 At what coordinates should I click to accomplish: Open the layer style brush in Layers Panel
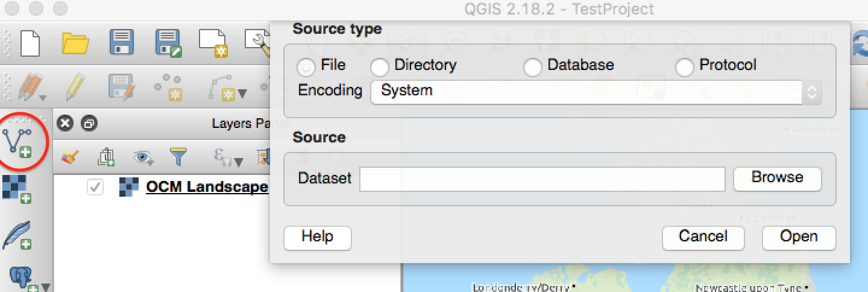tap(71, 157)
